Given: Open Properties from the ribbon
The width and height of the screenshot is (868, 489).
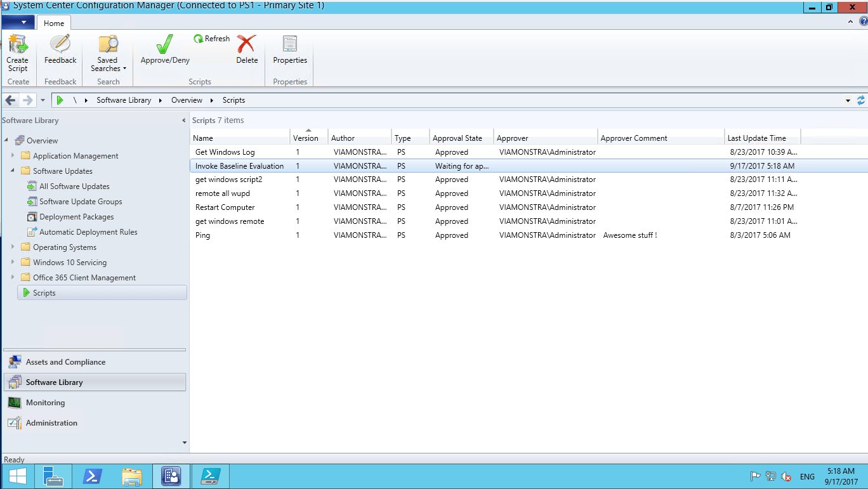Looking at the screenshot, I should [x=290, y=51].
